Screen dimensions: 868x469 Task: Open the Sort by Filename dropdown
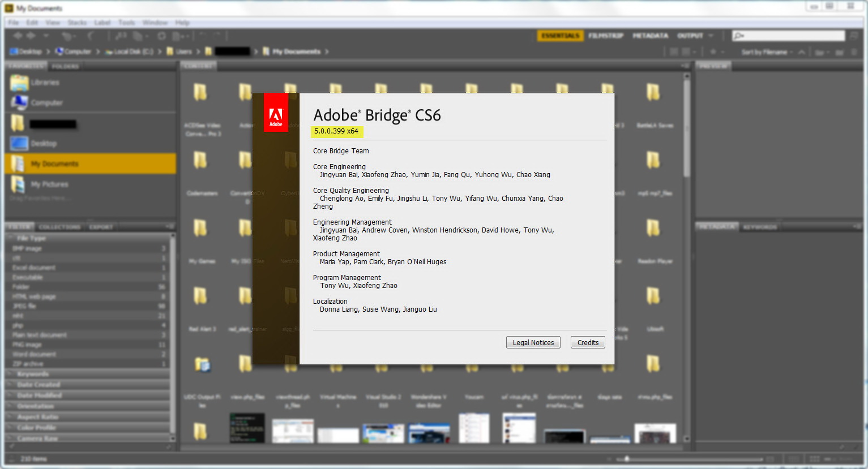click(x=768, y=52)
